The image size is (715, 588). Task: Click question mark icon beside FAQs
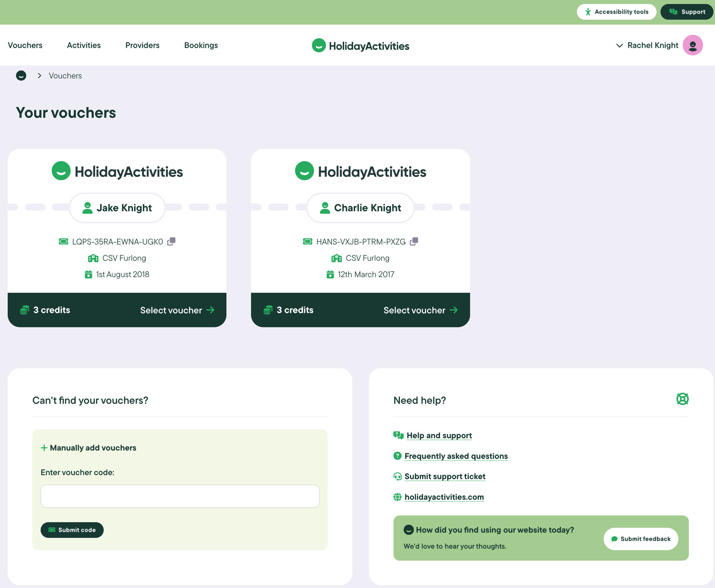(x=397, y=456)
